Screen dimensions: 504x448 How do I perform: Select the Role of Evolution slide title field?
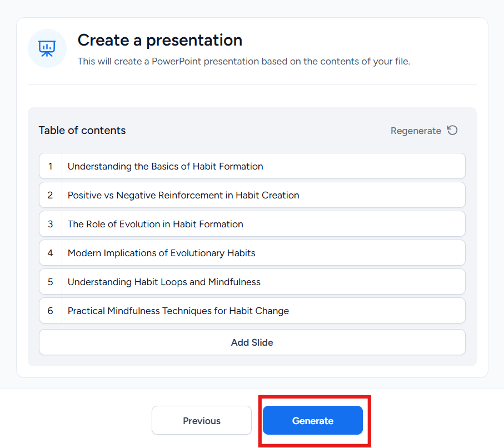[x=263, y=224]
